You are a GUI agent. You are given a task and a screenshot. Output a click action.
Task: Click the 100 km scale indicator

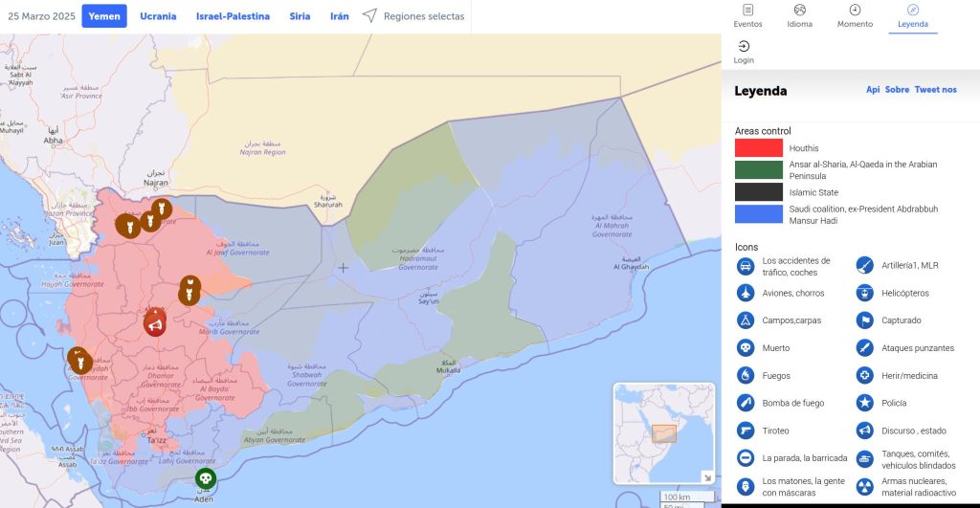686,497
